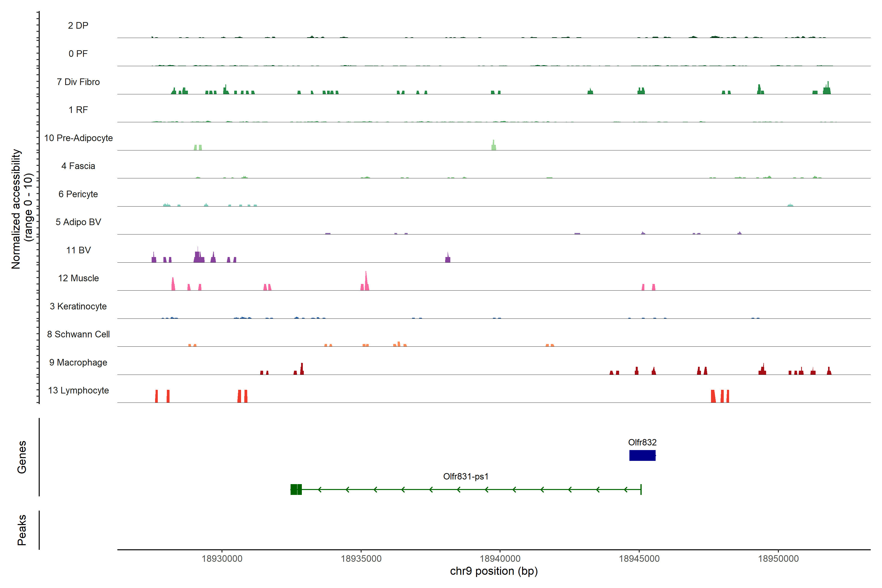Click the Peaks panel label
Viewport: 882px width, 588px height.
pyautogui.click(x=22, y=529)
